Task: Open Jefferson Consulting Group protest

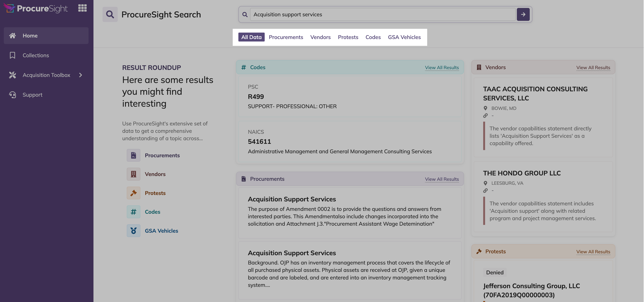Action: point(531,290)
